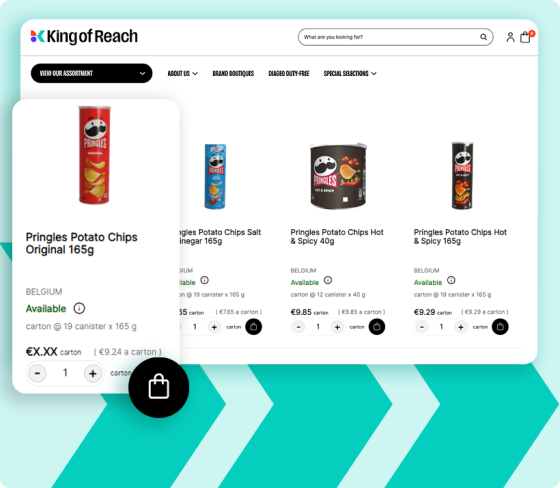560x488 pixels.
Task: Increase Hot & Spicy 40g quantity
Action: click(337, 327)
